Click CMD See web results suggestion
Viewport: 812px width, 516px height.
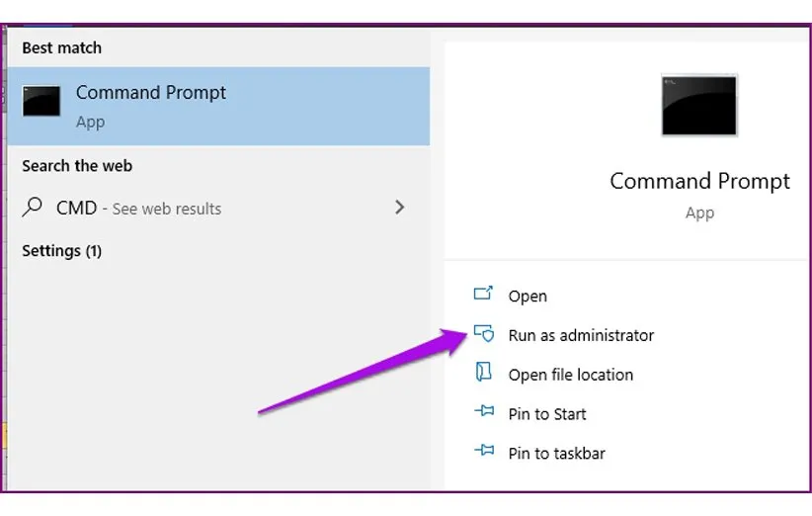pyautogui.click(x=138, y=209)
